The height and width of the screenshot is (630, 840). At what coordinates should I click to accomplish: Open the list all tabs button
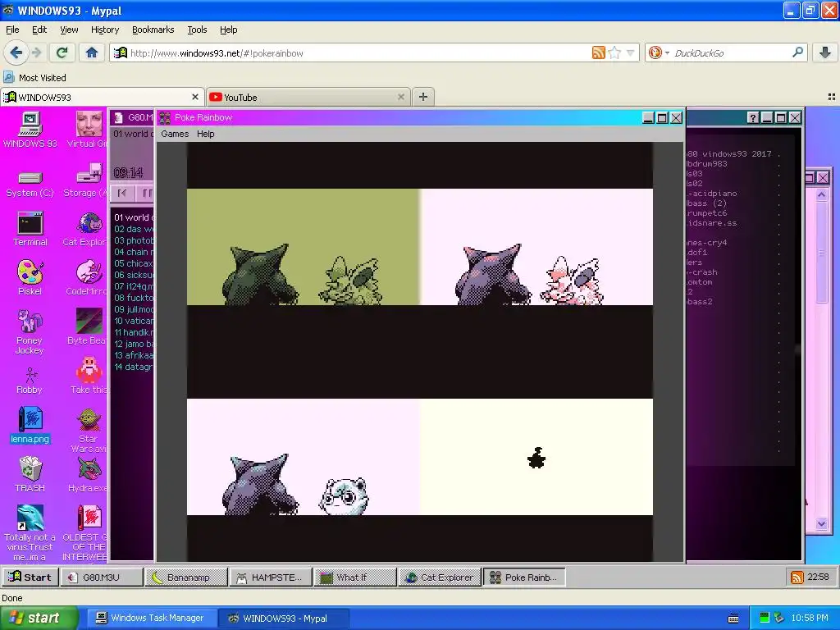(x=832, y=97)
